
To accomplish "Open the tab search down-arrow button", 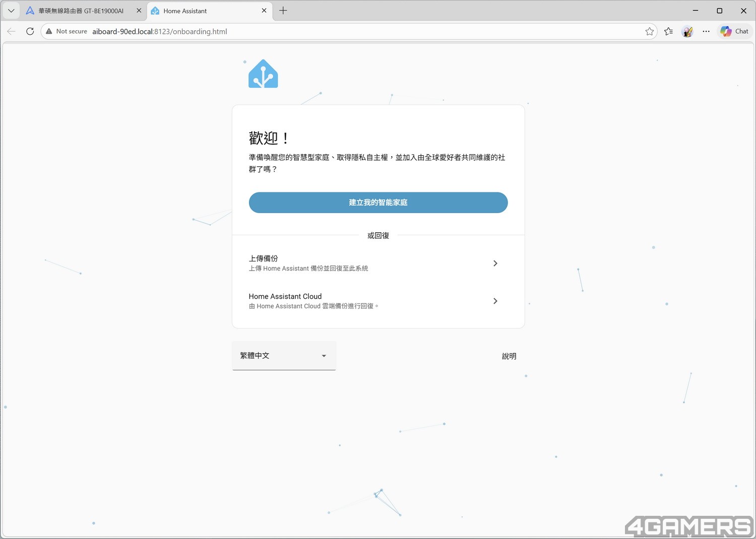I will pyautogui.click(x=11, y=11).
